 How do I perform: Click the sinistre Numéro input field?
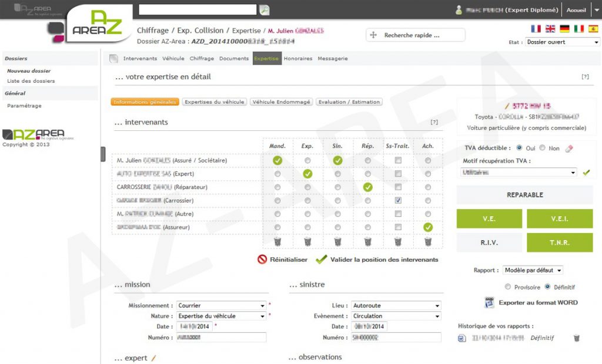tap(396, 338)
